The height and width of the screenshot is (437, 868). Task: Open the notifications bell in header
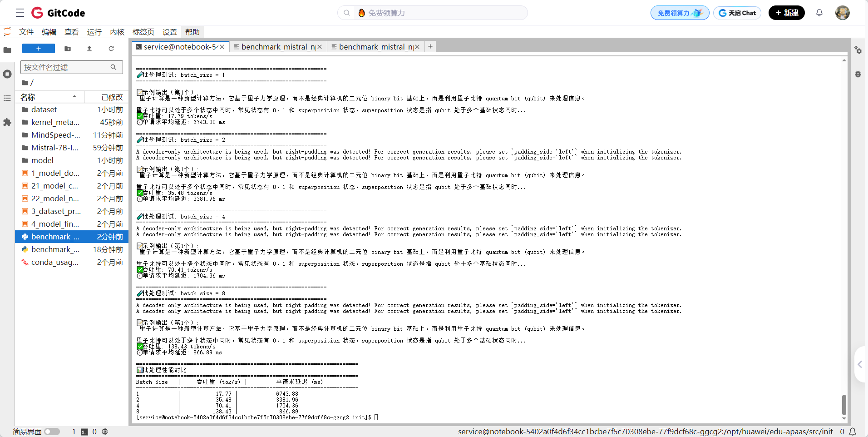click(x=819, y=13)
